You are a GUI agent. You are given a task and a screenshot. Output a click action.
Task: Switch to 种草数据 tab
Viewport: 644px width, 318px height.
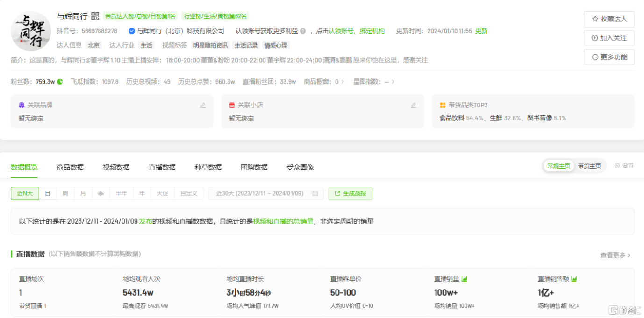pyautogui.click(x=208, y=167)
